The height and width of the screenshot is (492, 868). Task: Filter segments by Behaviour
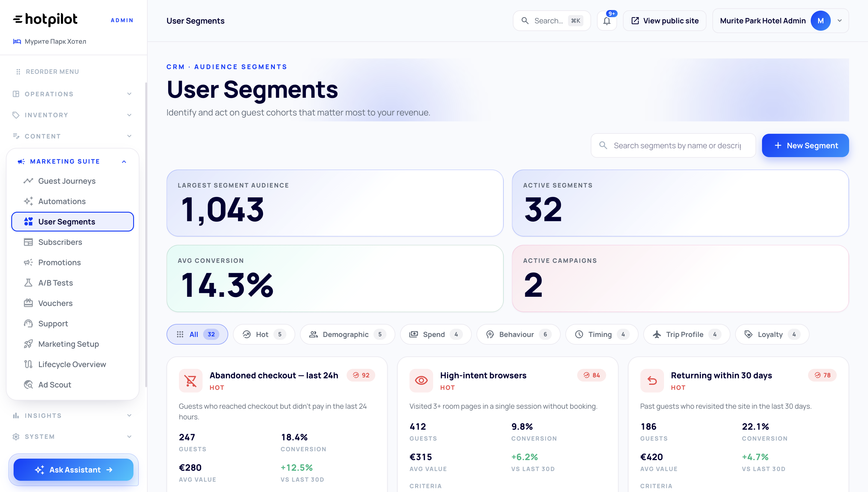[x=518, y=334]
